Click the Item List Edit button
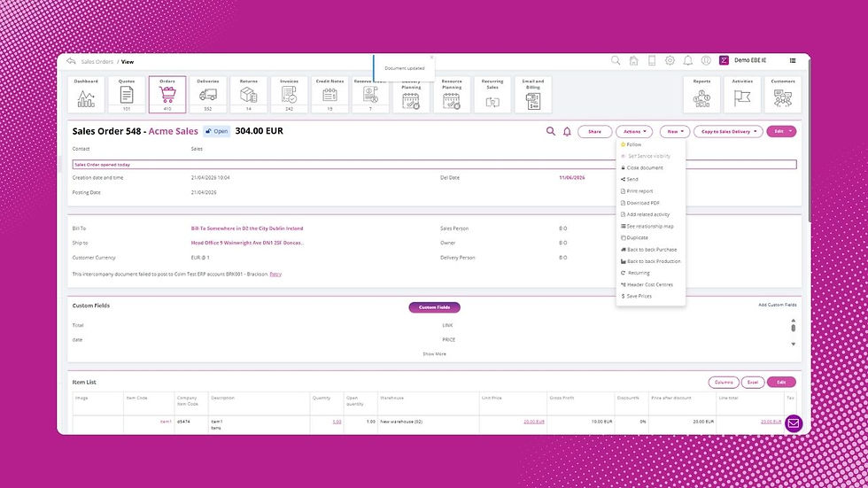 (781, 383)
